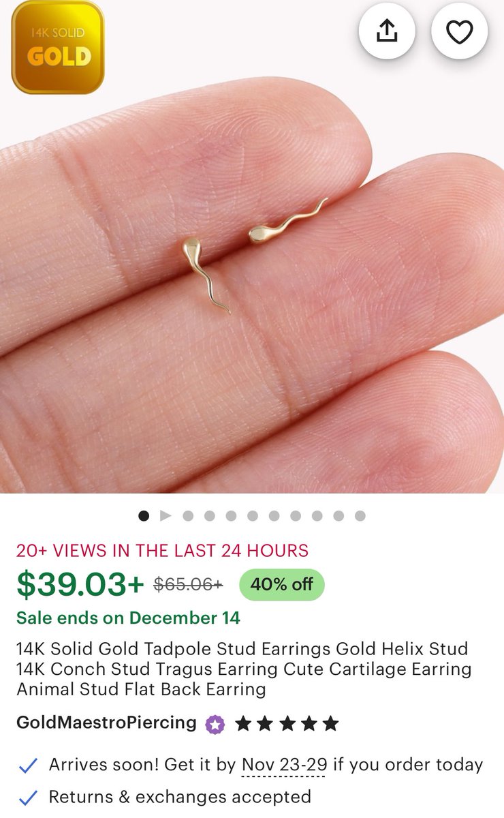Tap the five-star shop rating
The image size is (504, 818).
click(x=287, y=723)
